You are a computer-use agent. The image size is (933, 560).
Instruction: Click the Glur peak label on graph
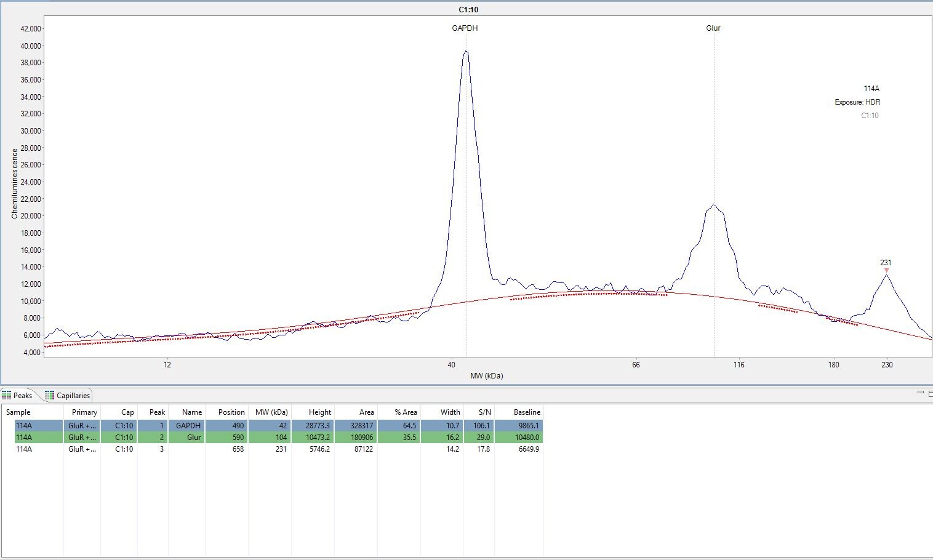click(713, 28)
